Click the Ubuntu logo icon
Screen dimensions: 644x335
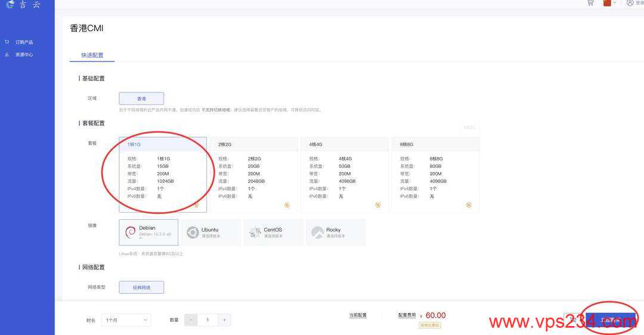point(193,232)
